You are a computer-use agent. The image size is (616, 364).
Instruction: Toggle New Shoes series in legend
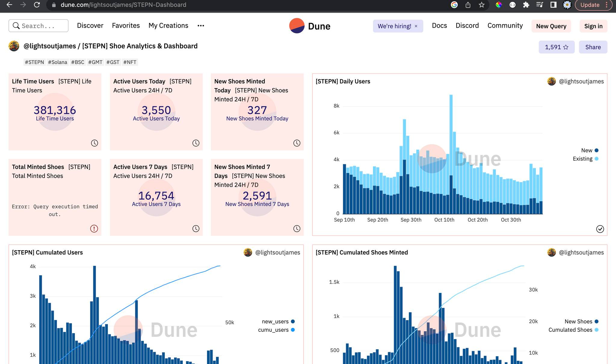[581, 322]
